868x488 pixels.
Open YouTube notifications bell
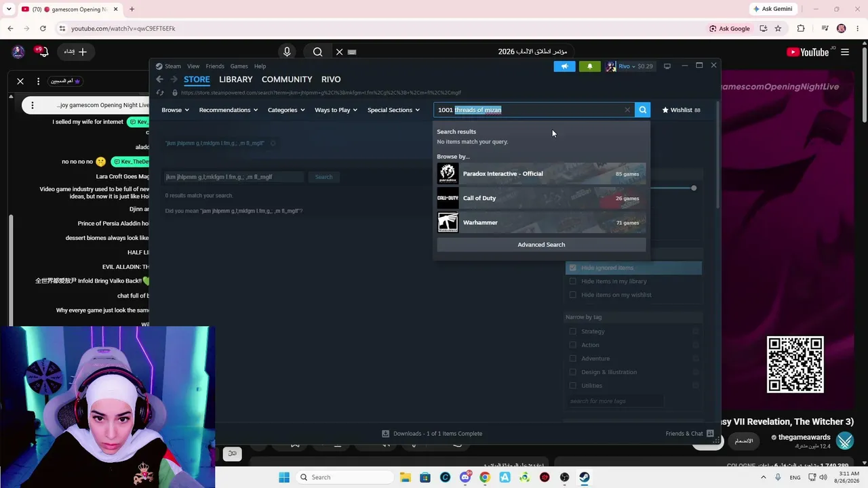[43, 52]
